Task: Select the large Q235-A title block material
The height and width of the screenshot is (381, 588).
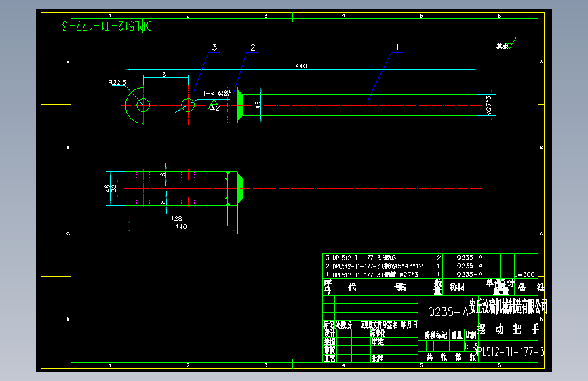Action: tap(448, 312)
